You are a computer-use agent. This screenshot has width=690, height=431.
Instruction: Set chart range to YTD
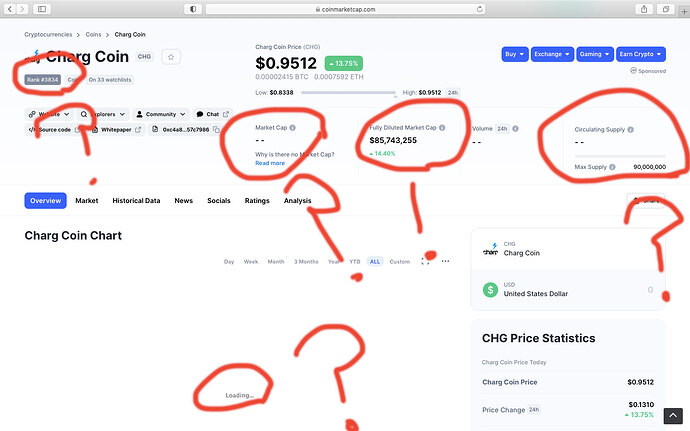tap(355, 262)
